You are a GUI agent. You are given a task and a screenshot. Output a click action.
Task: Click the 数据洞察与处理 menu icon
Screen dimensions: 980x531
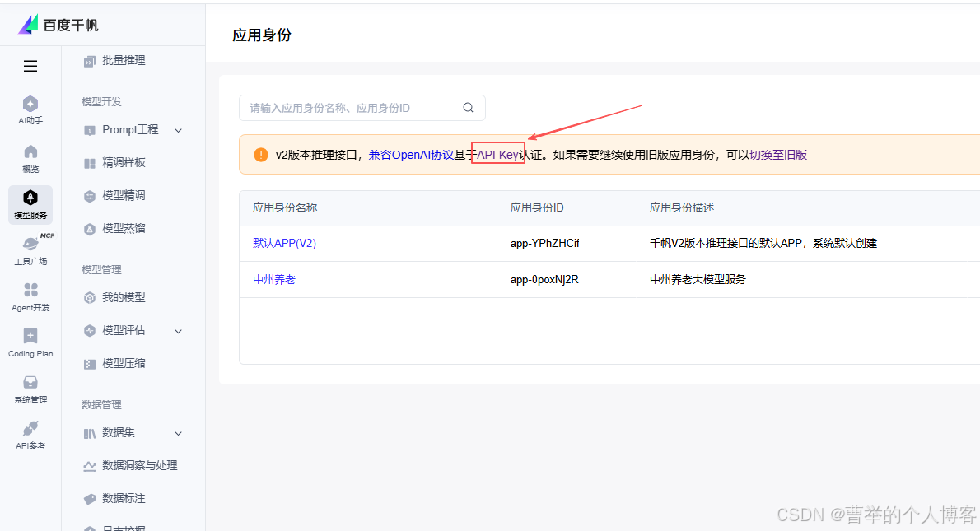90,465
